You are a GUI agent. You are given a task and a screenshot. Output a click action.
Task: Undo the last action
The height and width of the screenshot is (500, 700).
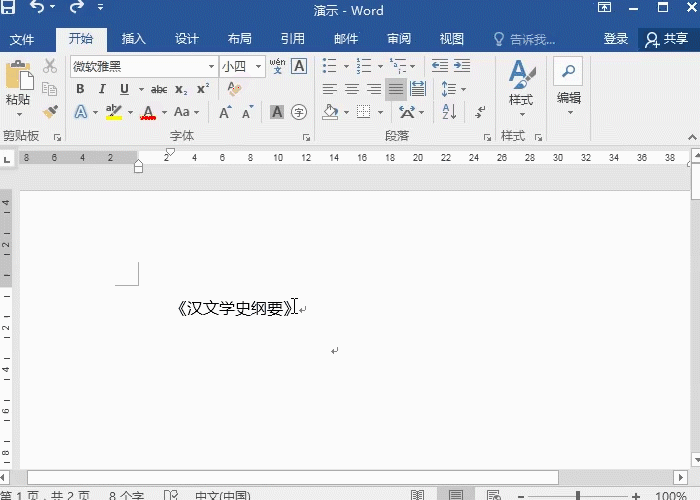pyautogui.click(x=37, y=7)
